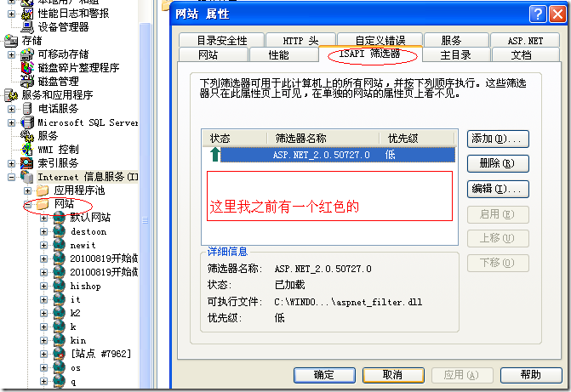Screen dimensions: 571x392
Task: Switch to the HTTP 头 tab
Action: [x=300, y=40]
